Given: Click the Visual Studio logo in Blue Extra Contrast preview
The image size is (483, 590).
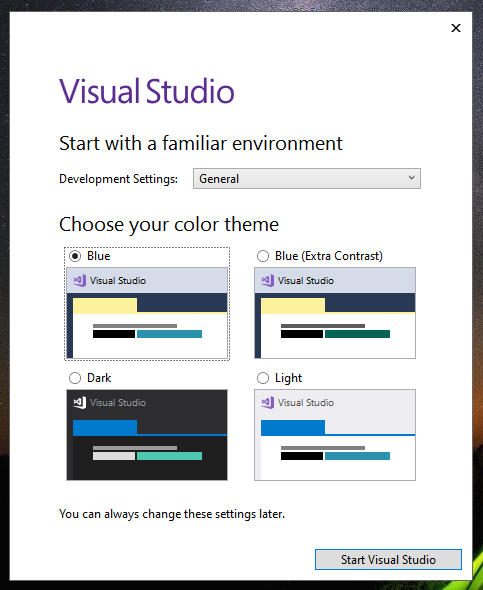Looking at the screenshot, I should click(267, 280).
